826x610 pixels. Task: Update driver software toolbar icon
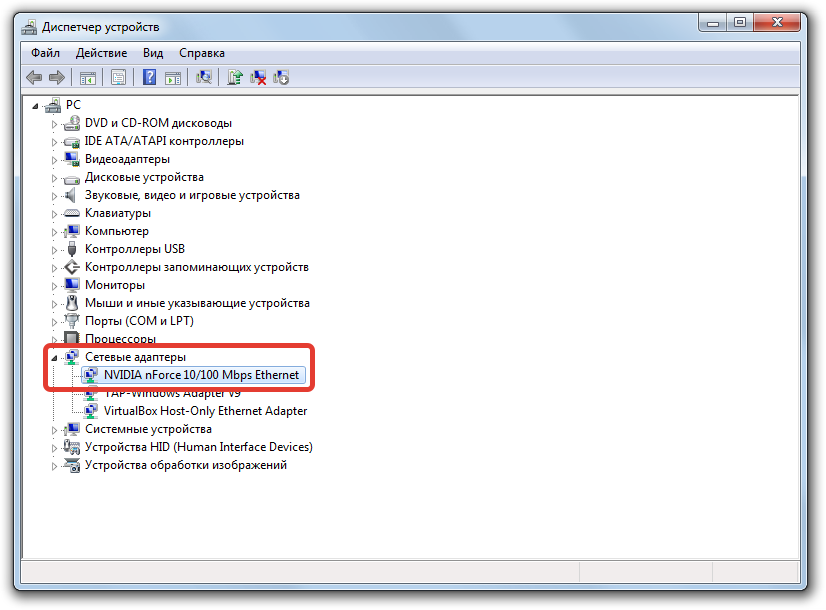coord(234,78)
